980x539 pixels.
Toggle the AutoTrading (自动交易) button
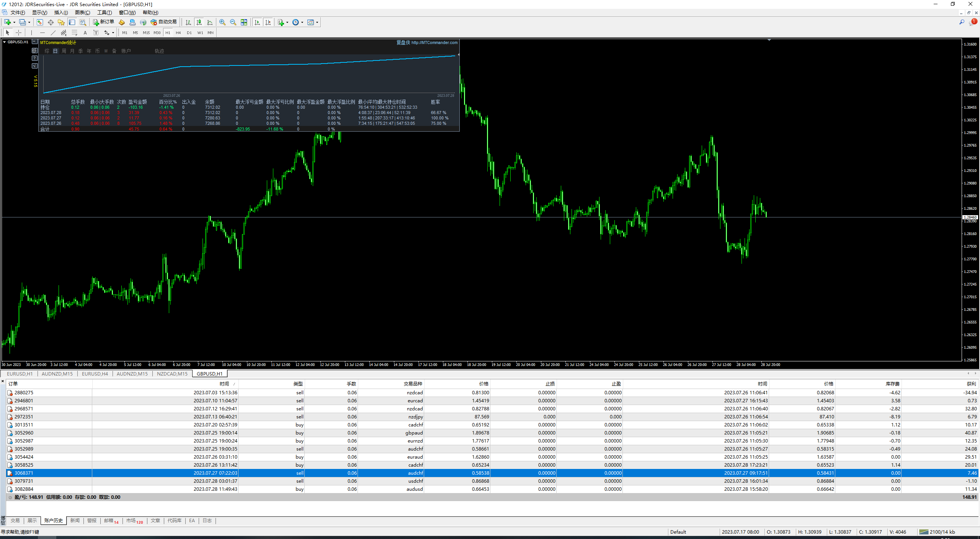tap(164, 22)
